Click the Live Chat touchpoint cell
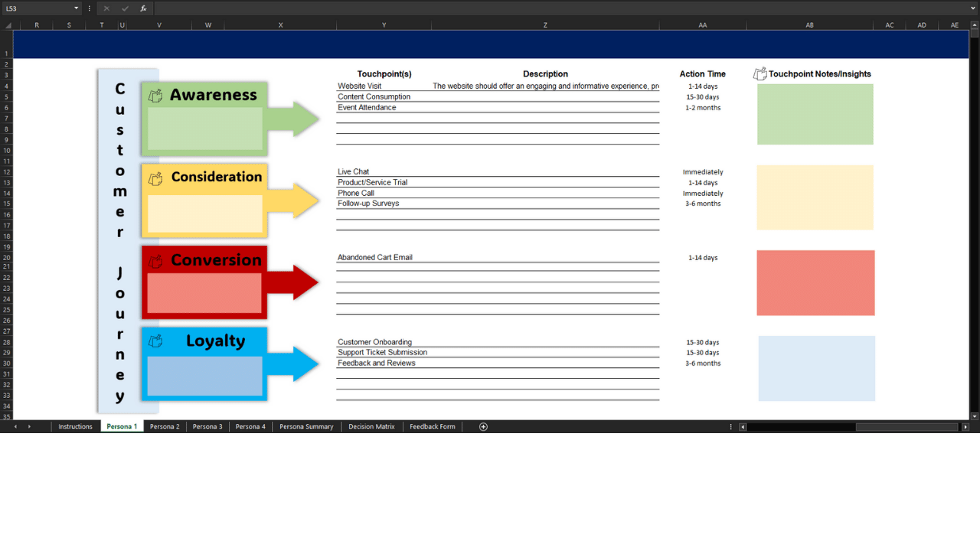 coord(384,172)
